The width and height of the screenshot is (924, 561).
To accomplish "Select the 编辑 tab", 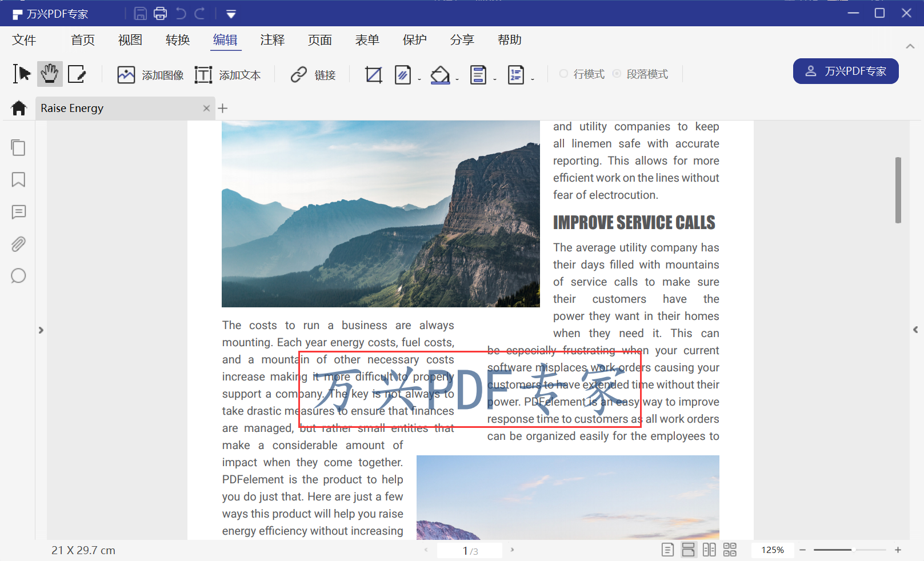I will pyautogui.click(x=225, y=40).
